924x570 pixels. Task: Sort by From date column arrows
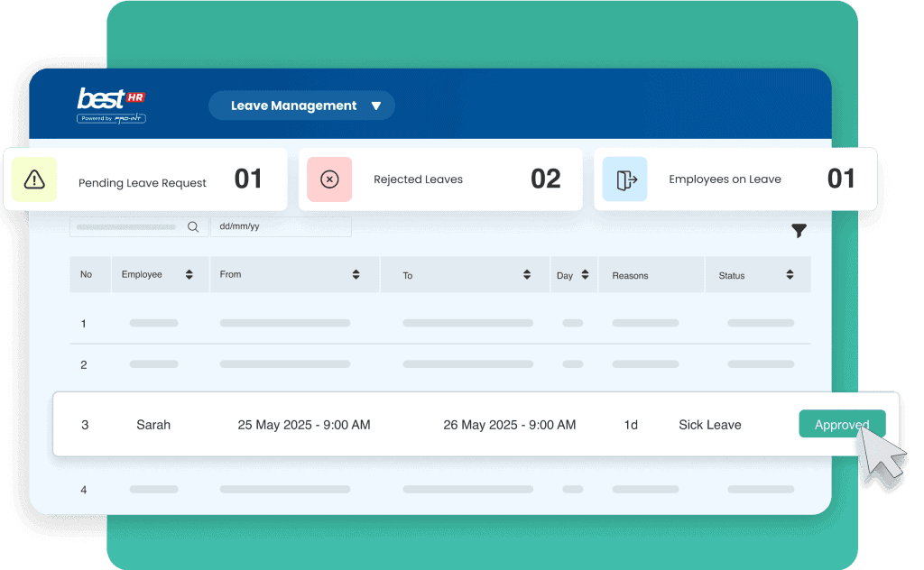click(x=356, y=275)
